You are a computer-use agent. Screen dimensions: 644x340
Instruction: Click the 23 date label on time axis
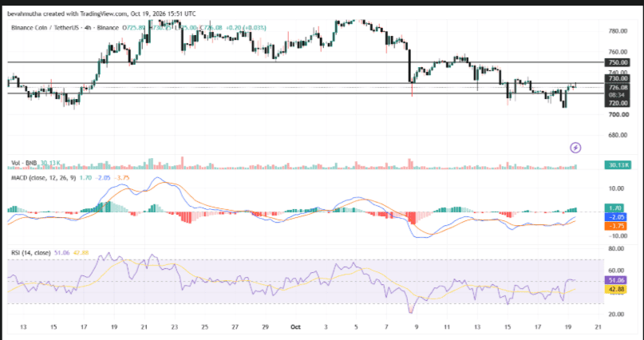click(174, 327)
